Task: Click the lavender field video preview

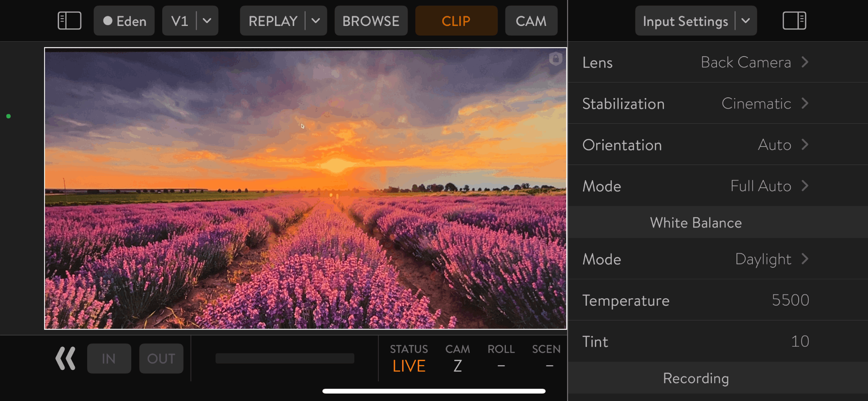Action: (x=305, y=188)
